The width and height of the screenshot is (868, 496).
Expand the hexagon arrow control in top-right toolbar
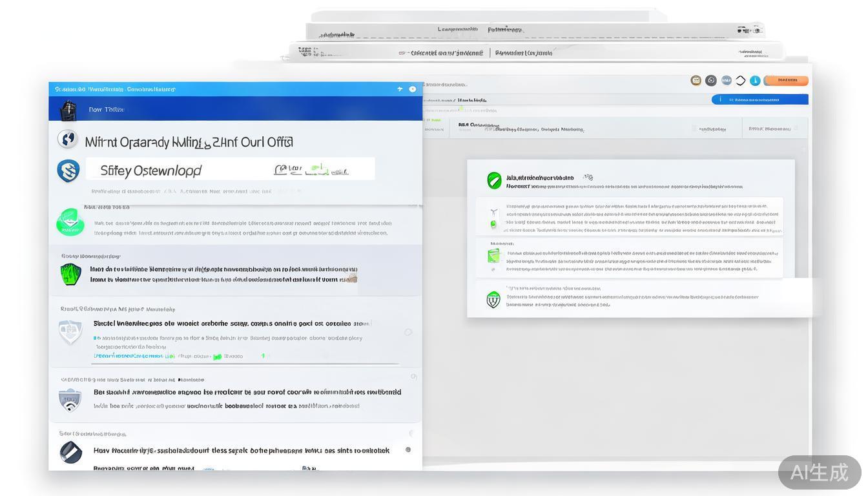coord(740,81)
